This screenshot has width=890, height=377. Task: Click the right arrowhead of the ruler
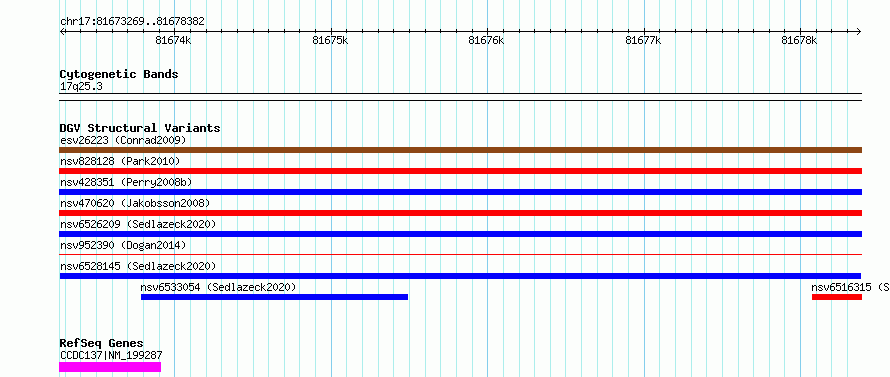pyautogui.click(x=859, y=31)
